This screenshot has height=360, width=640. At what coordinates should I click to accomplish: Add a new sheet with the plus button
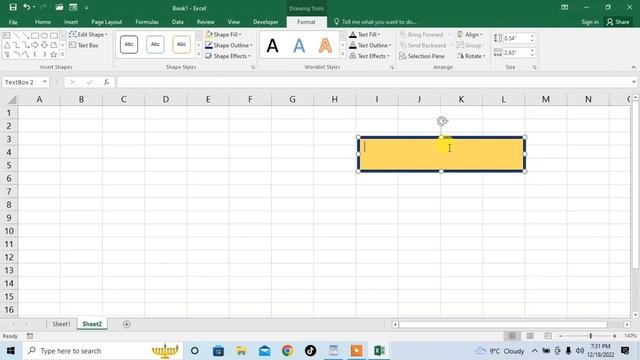click(x=127, y=324)
